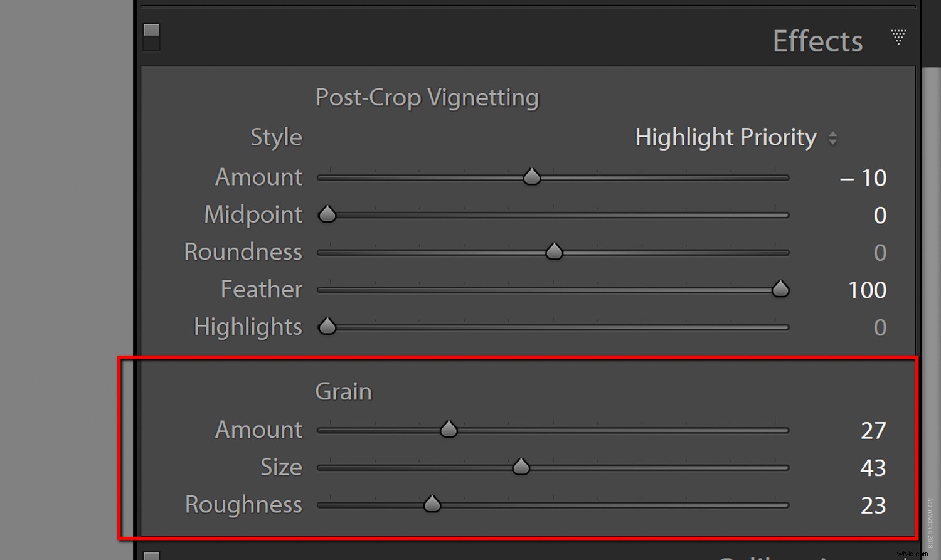This screenshot has width=941, height=560.
Task: Edit the vignette Amount value of -10
Action: click(864, 177)
